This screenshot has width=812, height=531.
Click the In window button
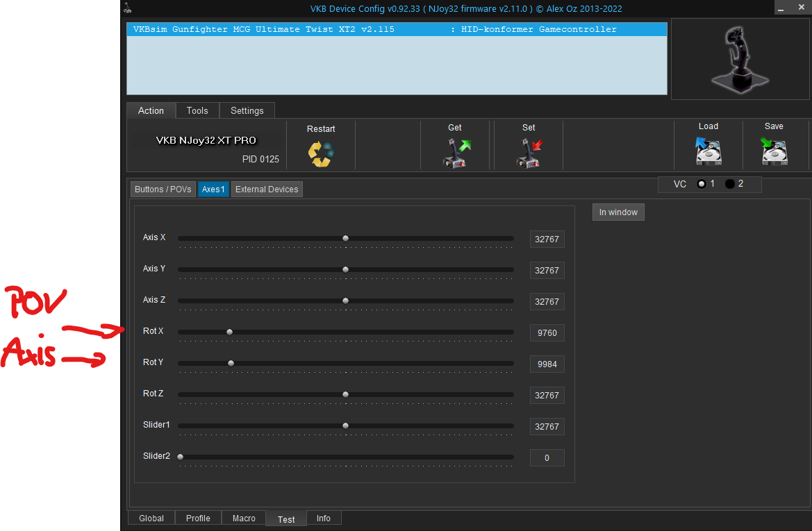(x=618, y=212)
